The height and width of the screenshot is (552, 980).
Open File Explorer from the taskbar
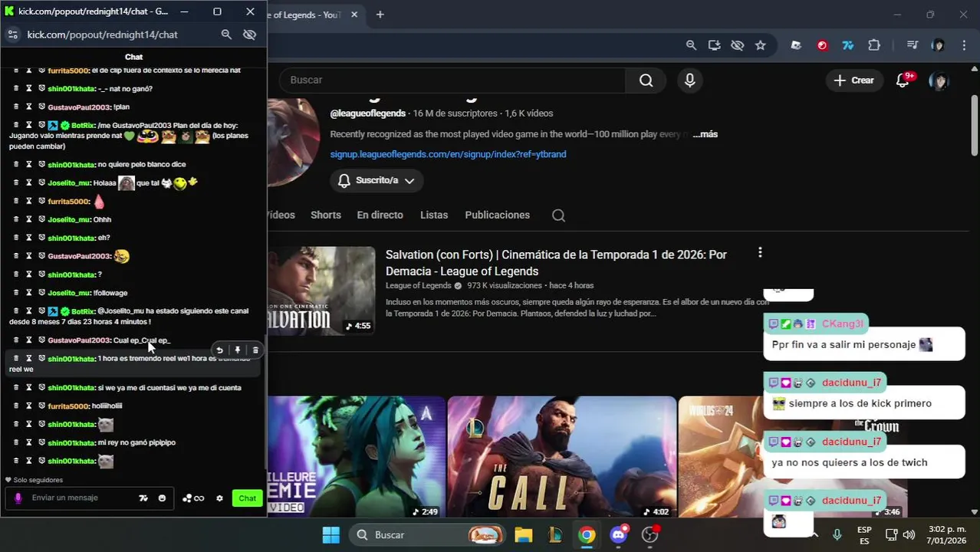coord(524,534)
